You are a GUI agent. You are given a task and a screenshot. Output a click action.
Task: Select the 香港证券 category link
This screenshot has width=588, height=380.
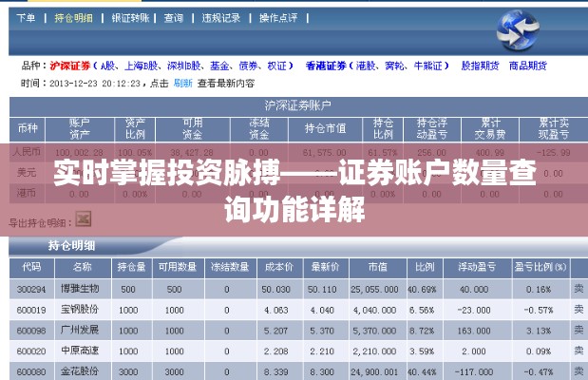tap(327, 66)
